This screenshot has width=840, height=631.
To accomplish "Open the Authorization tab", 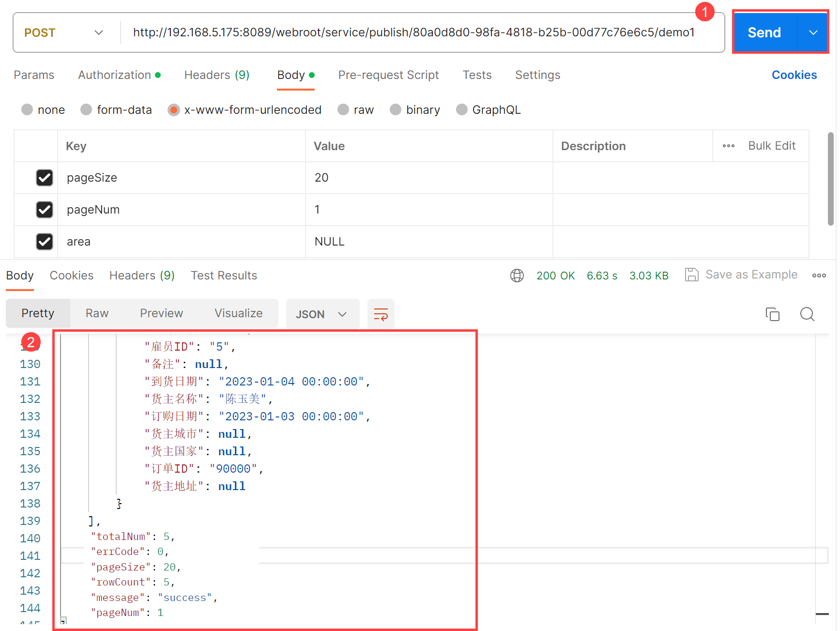I will (119, 75).
